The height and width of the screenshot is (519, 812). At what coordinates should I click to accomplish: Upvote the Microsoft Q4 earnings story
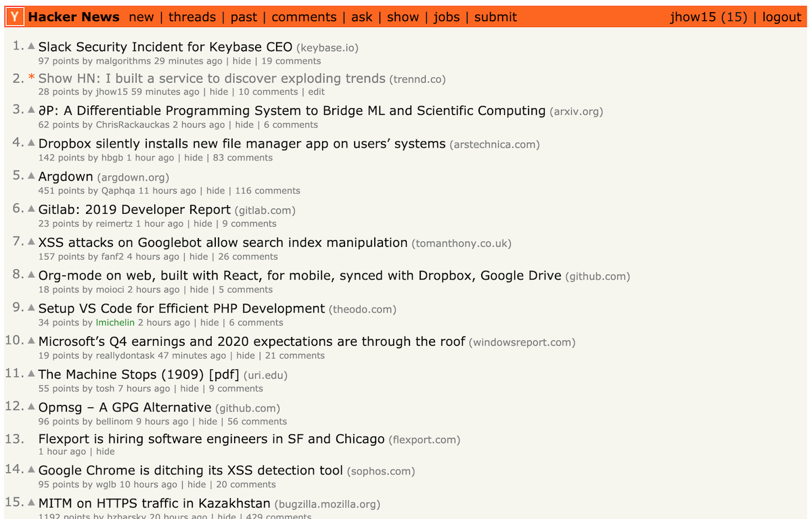[31, 340]
